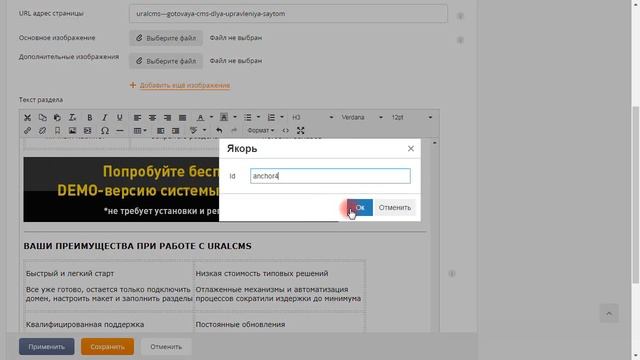Open the 12pt font size dropdown
Viewport: 640px width, 360px height.
point(411,118)
